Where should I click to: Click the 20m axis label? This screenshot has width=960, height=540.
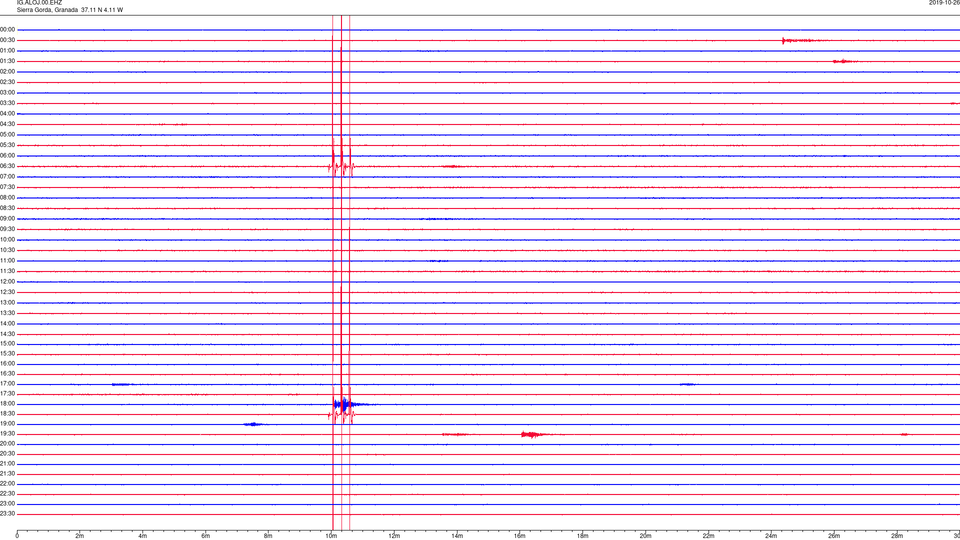pos(645,536)
